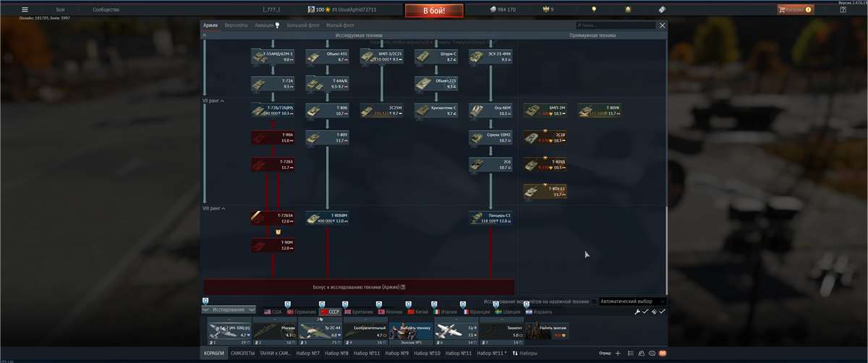Choose the Германия nation flag
868x363 pixels.
[x=301, y=312]
